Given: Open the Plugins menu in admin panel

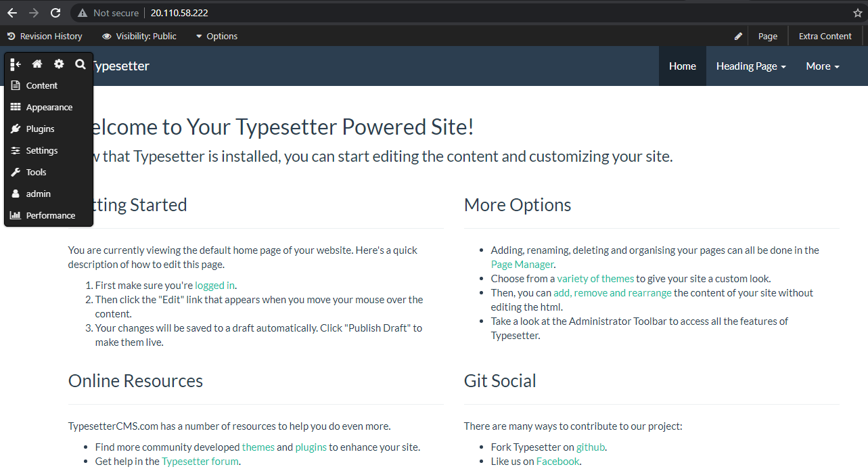Looking at the screenshot, I should tap(40, 129).
